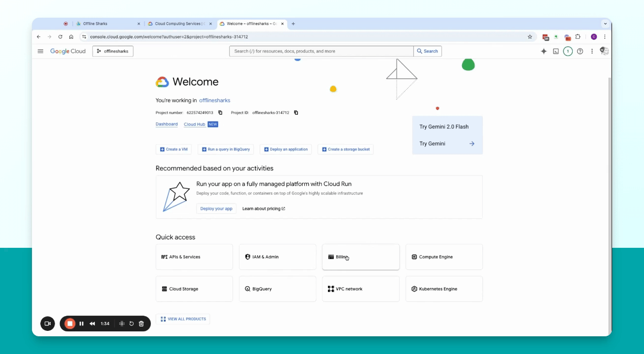Screen dimensions: 644x354
Task: Activate Cloud Shell terminal icon
Action: point(556,51)
